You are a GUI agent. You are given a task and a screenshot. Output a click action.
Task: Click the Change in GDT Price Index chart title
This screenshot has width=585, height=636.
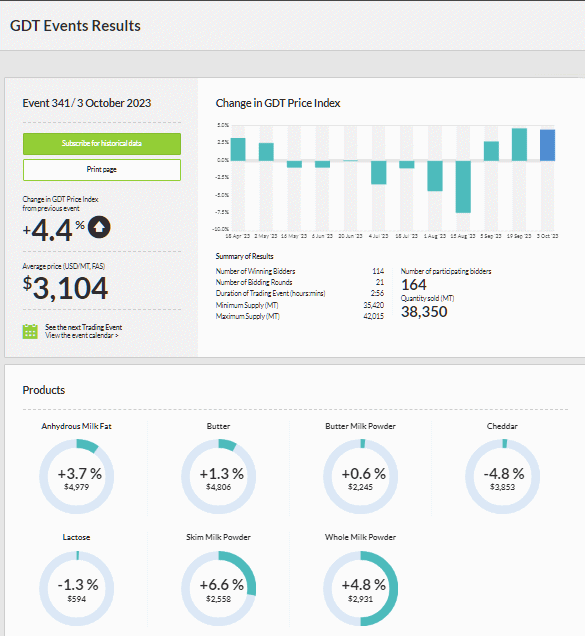point(278,103)
